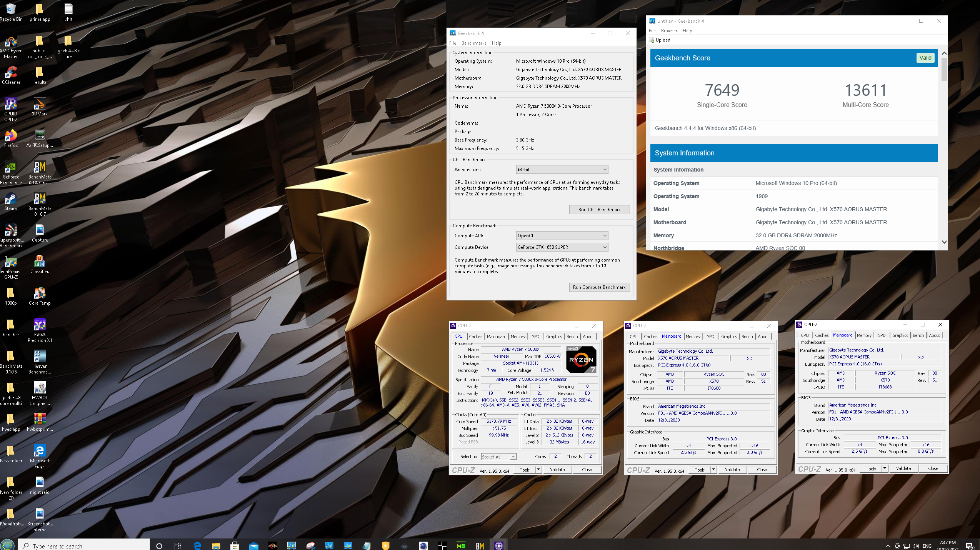Image resolution: width=980 pixels, height=550 pixels.
Task: Launch Steam from the desktop
Action: click(11, 202)
